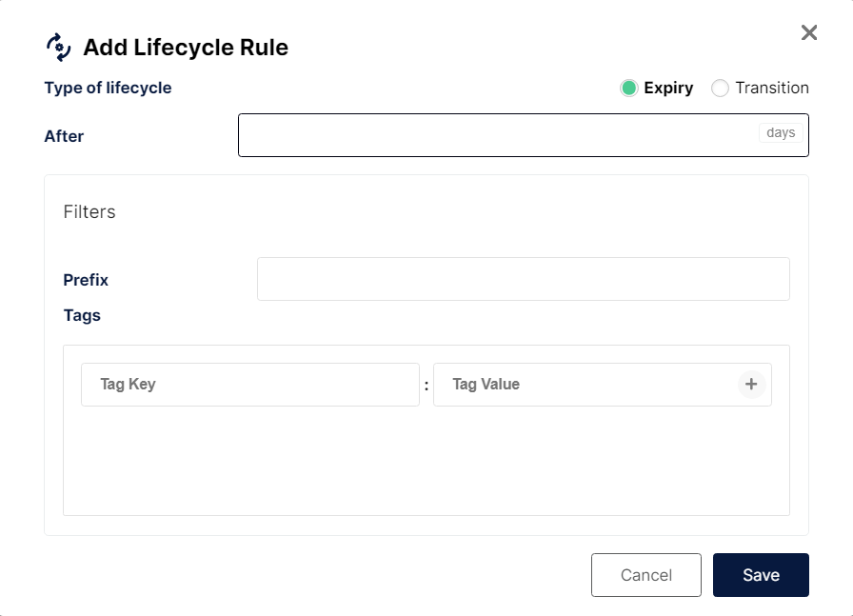Click into the Prefix text field
Viewport: 853px width, 616px height.
(523, 279)
